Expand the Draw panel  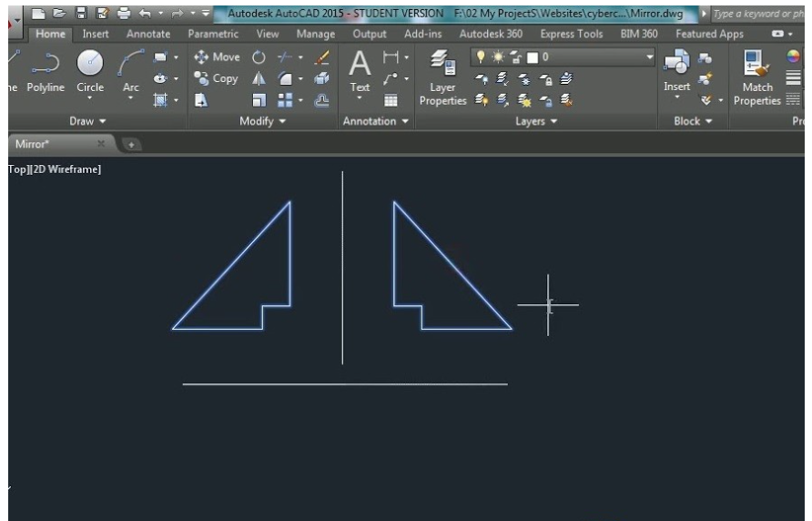[x=88, y=121]
